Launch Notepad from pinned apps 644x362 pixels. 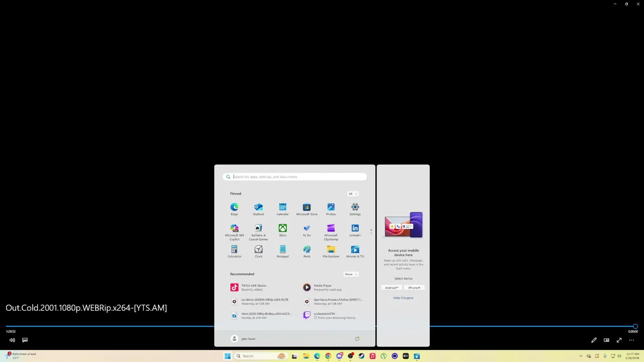[x=283, y=252]
